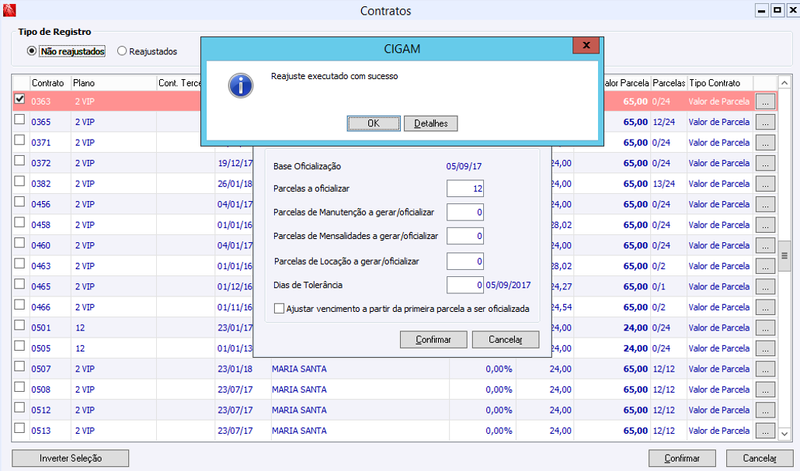
Task: Open ellipsis button for contract 0460
Action: [x=765, y=245]
